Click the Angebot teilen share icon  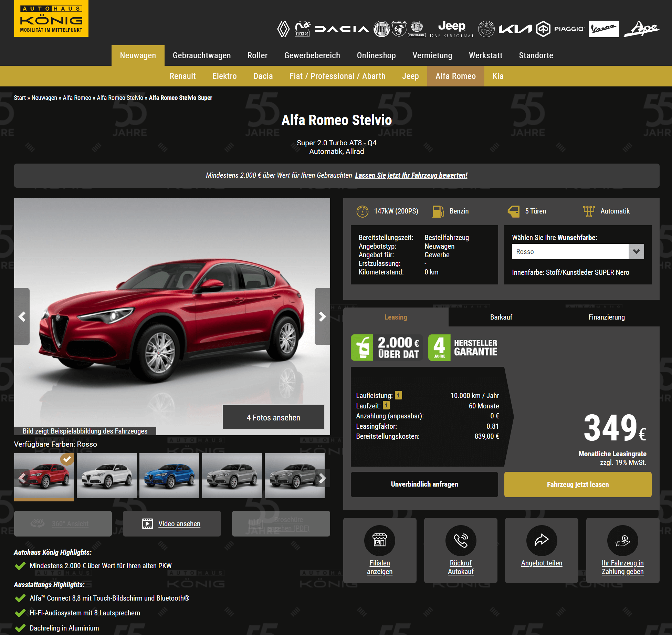542,540
